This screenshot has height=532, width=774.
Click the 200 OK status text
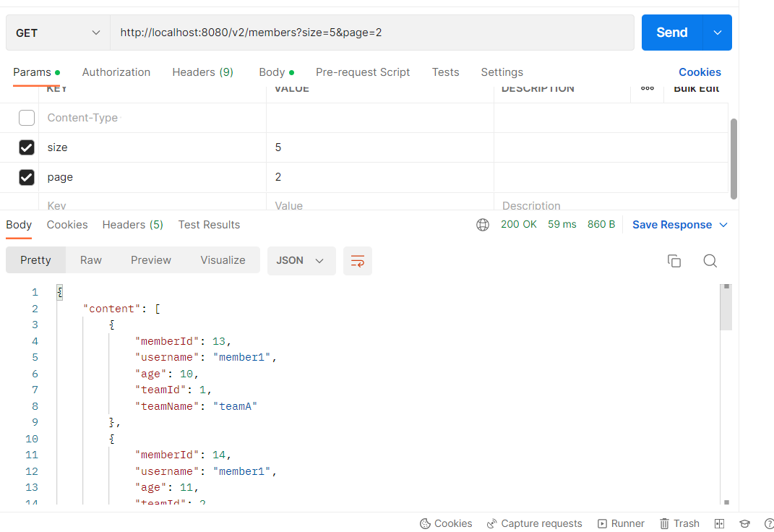(x=518, y=225)
